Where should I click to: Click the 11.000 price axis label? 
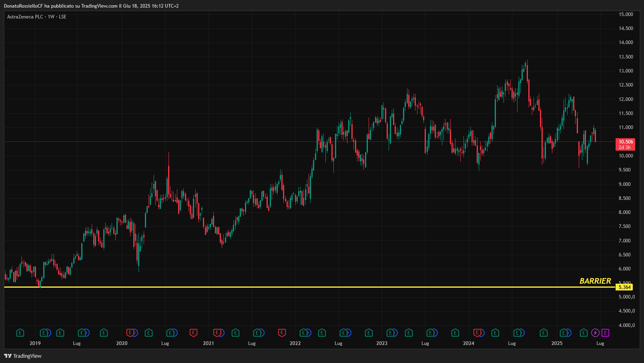point(626,127)
